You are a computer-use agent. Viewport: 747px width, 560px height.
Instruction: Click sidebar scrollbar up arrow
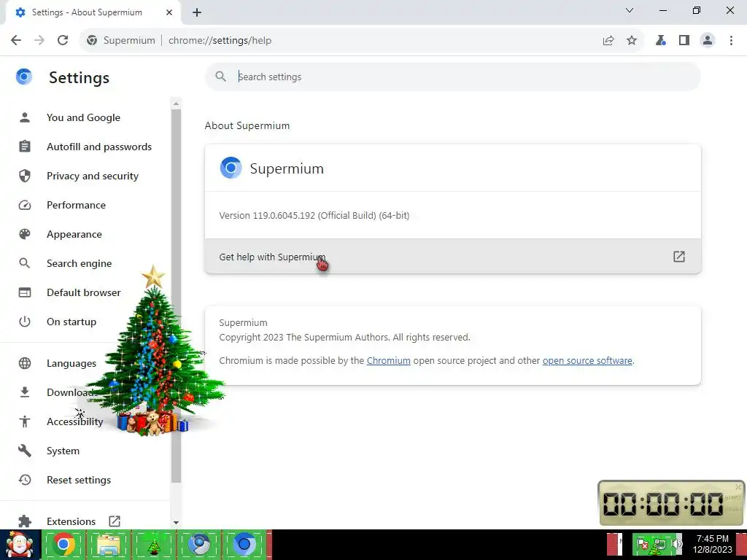click(176, 104)
